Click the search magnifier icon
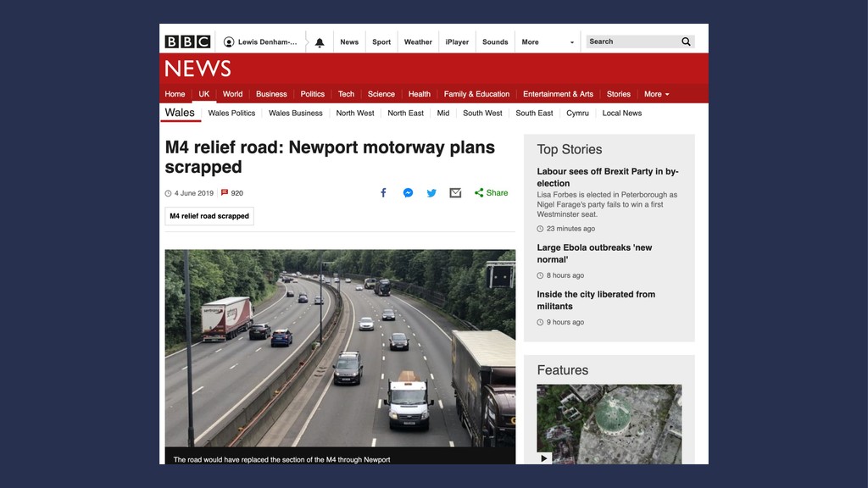 tap(686, 42)
